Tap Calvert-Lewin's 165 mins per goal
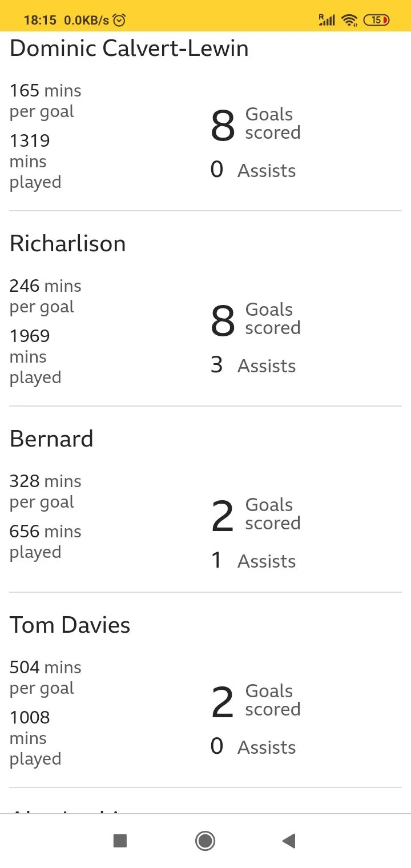 (45, 101)
